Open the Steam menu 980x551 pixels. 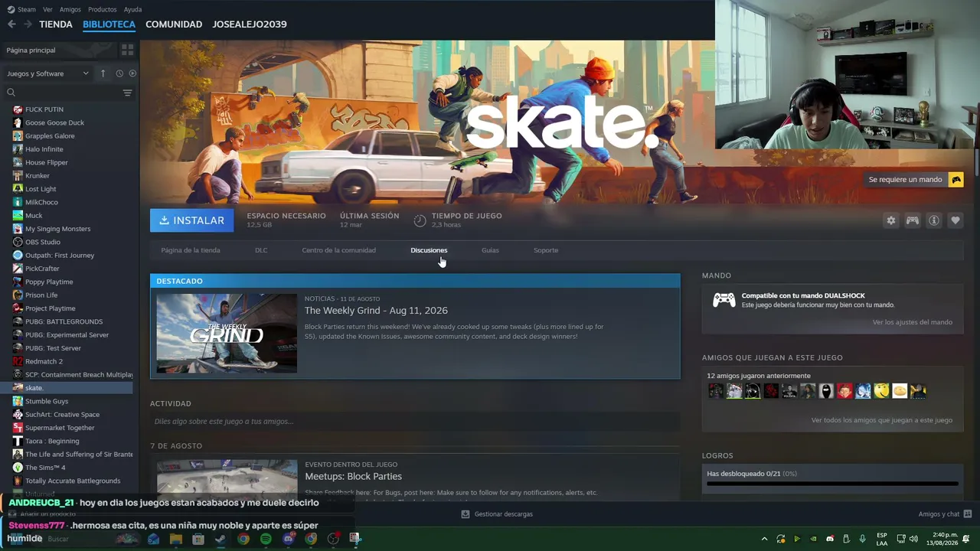pos(21,9)
